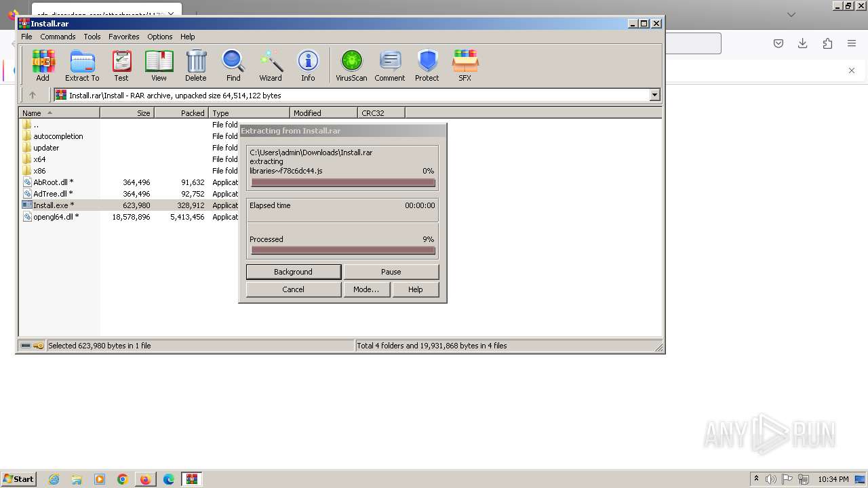The image size is (868, 488).
Task: Click the archive path address field
Action: click(353, 95)
